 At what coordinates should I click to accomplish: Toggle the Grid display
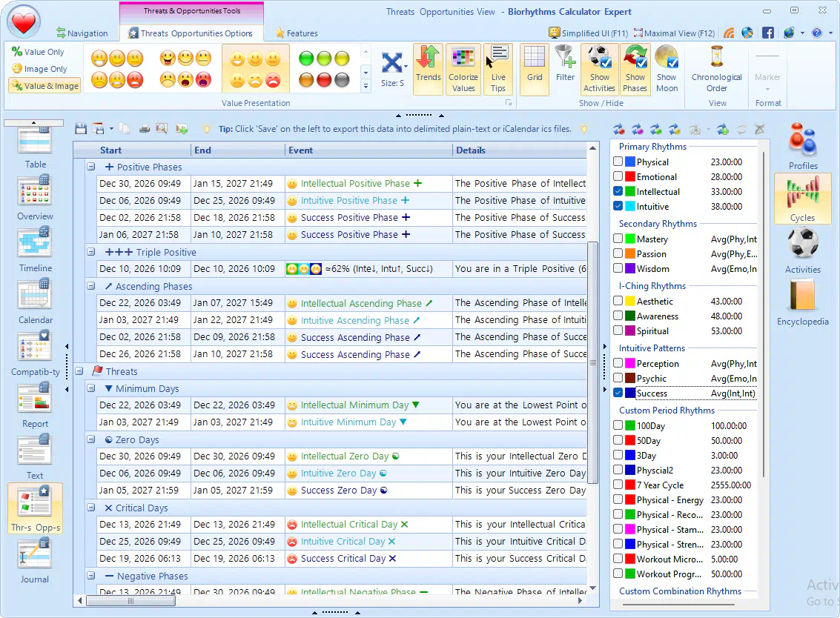point(534,70)
